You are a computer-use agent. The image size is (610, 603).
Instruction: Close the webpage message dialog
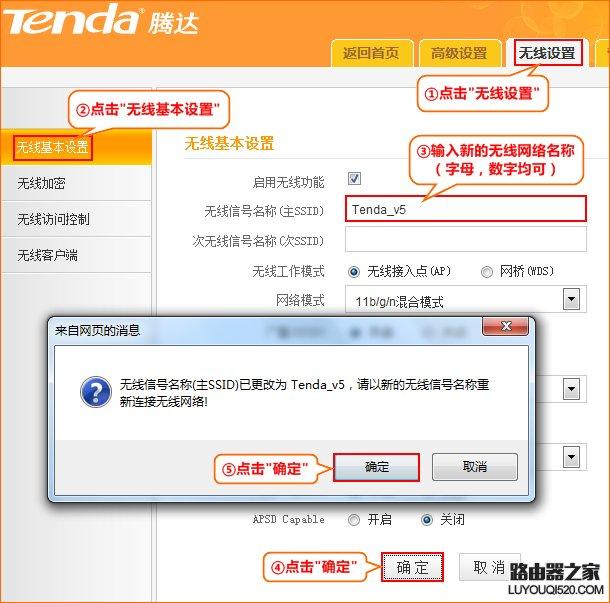pos(505,326)
